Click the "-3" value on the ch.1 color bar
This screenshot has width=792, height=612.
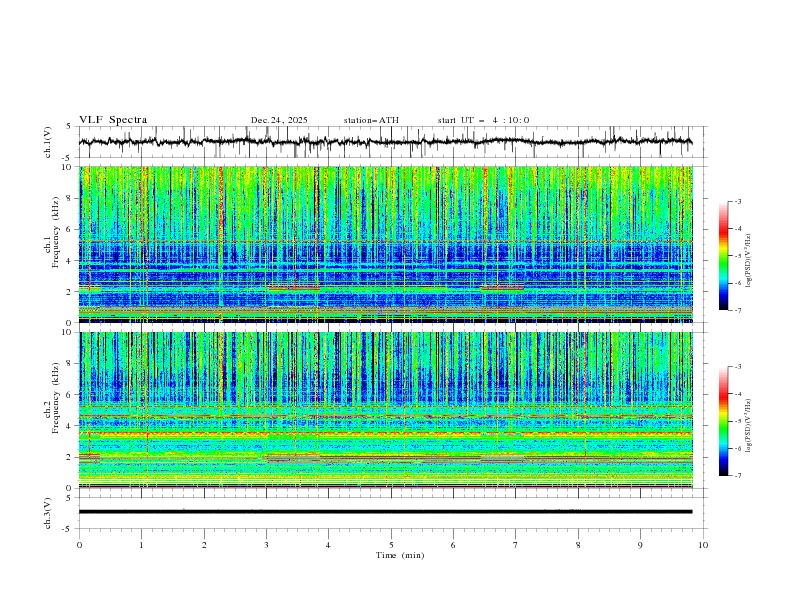[x=737, y=201]
